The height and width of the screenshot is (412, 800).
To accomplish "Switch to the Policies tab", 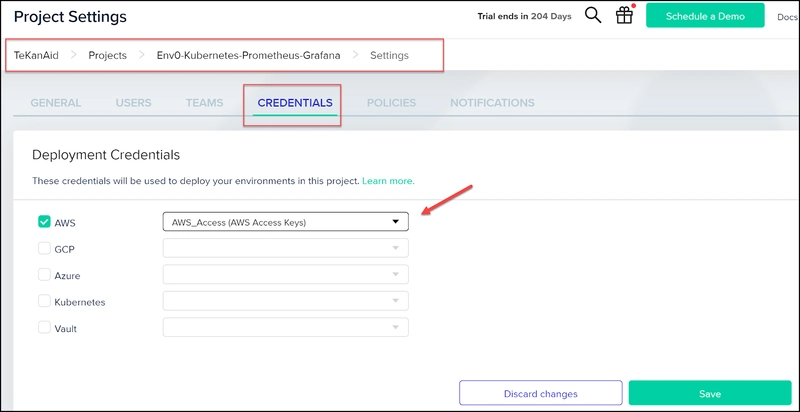I will coord(391,103).
